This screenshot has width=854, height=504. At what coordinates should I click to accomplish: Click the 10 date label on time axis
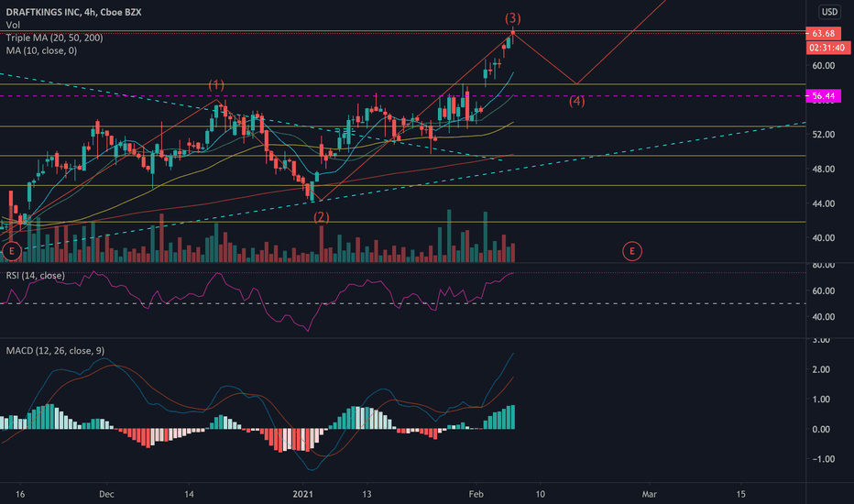[x=540, y=494]
